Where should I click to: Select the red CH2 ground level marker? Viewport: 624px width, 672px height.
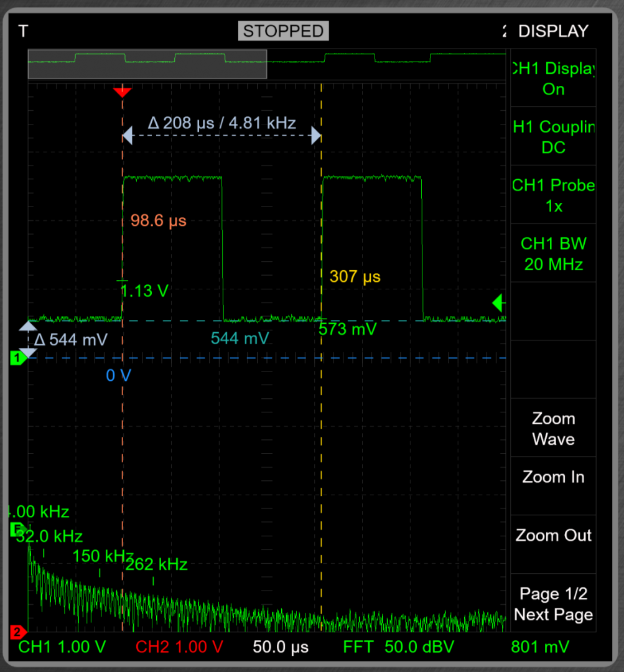pyautogui.click(x=17, y=632)
